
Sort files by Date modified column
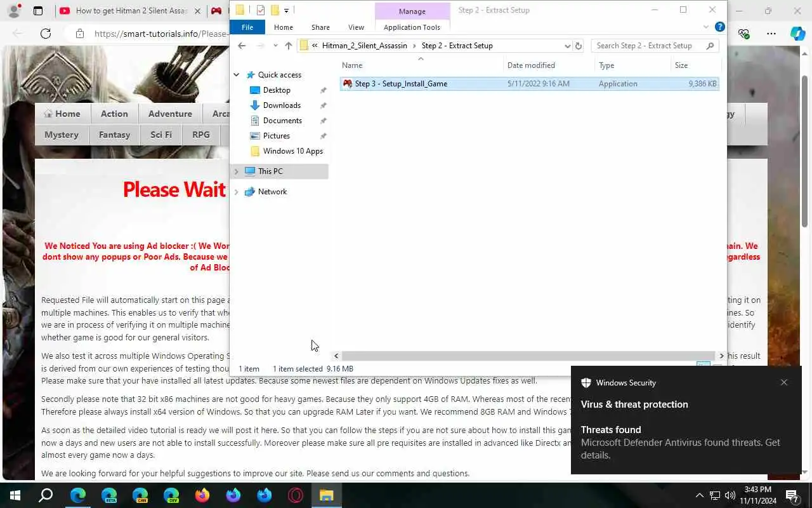click(x=549, y=65)
